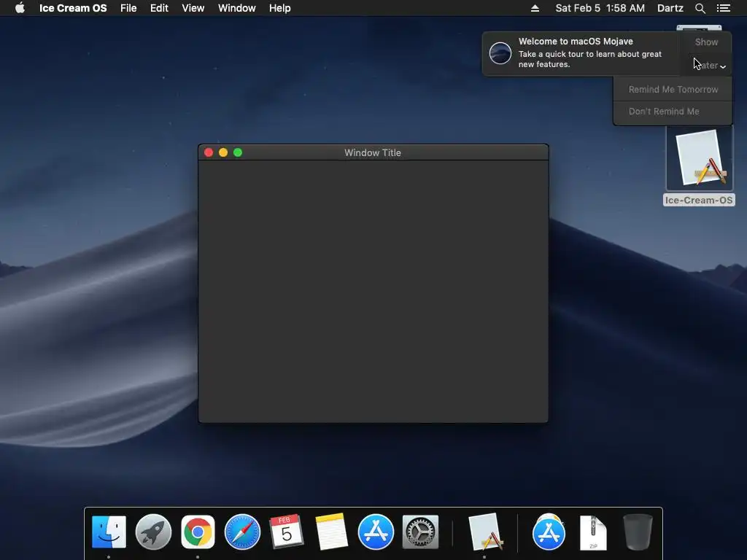Open Notes app in the dock

(x=331, y=532)
